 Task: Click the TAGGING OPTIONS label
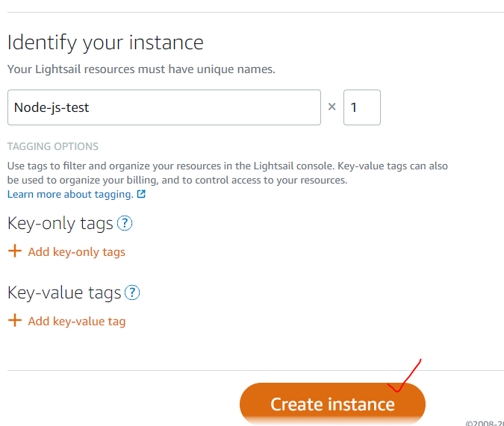pyautogui.click(x=53, y=146)
